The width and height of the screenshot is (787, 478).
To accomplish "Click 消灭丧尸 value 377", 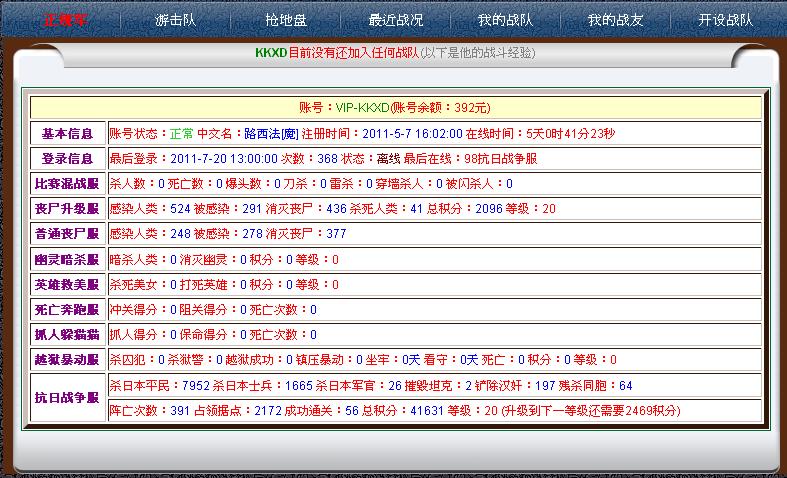I will point(336,234).
